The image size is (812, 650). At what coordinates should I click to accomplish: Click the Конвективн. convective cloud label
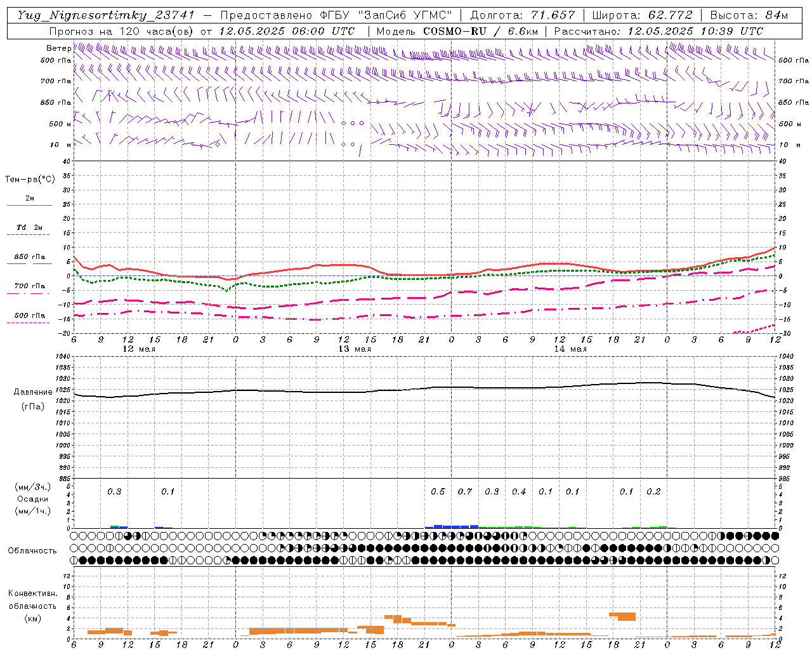tap(32, 594)
